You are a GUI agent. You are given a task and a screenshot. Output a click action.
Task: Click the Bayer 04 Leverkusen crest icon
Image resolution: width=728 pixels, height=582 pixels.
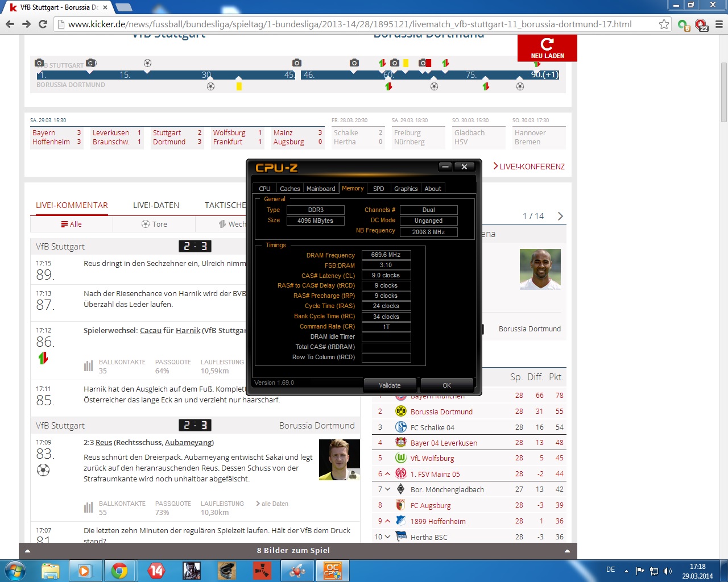[401, 442]
